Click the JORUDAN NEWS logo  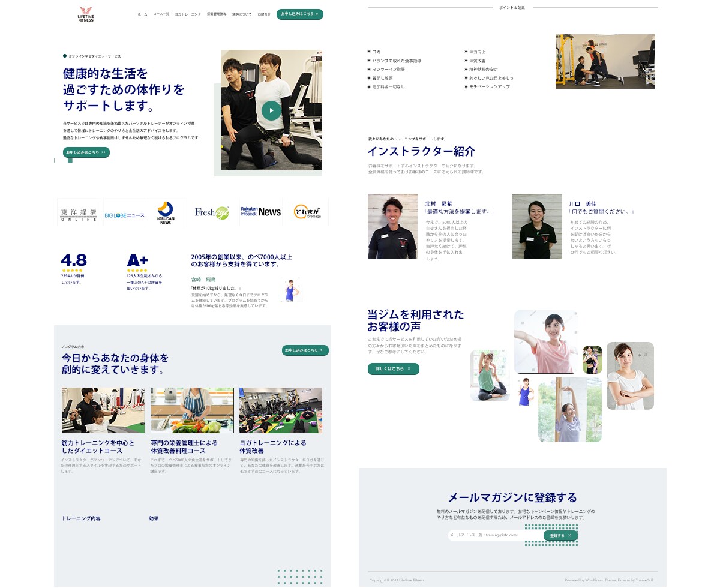(x=166, y=213)
